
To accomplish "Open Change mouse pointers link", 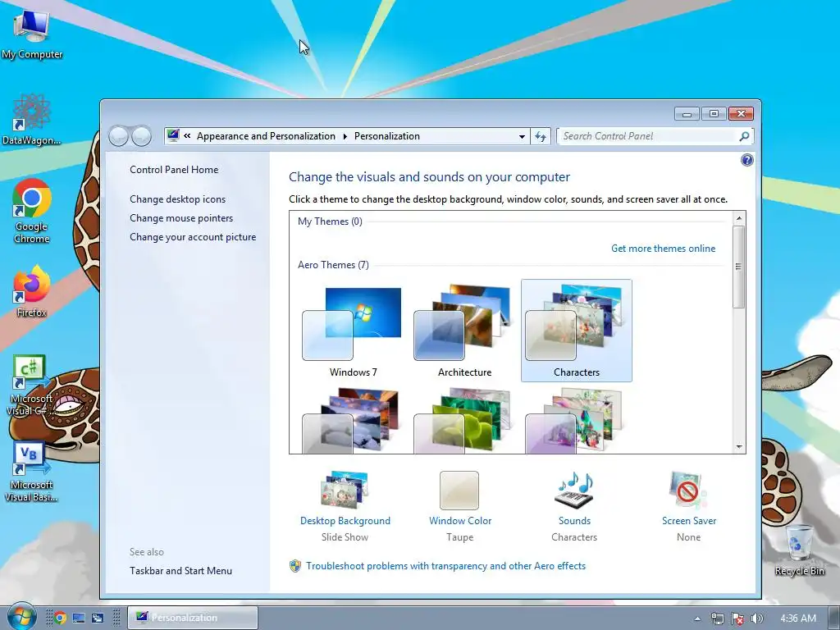I will pos(181,218).
